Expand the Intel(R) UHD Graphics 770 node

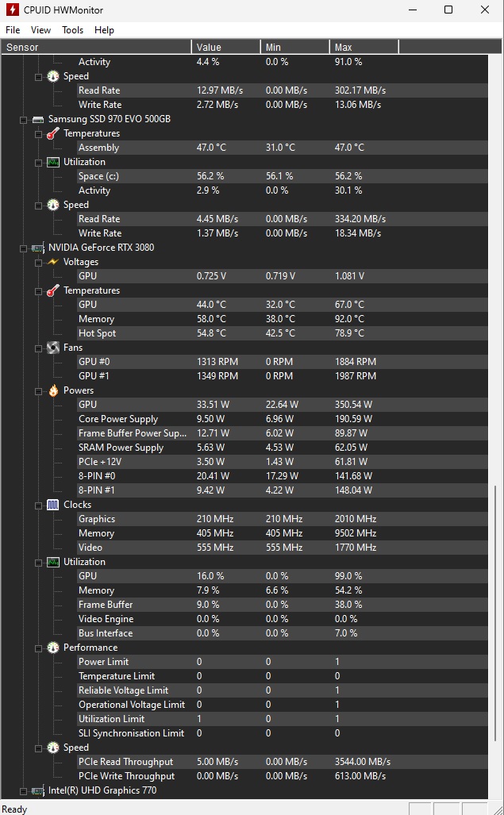click(23, 792)
